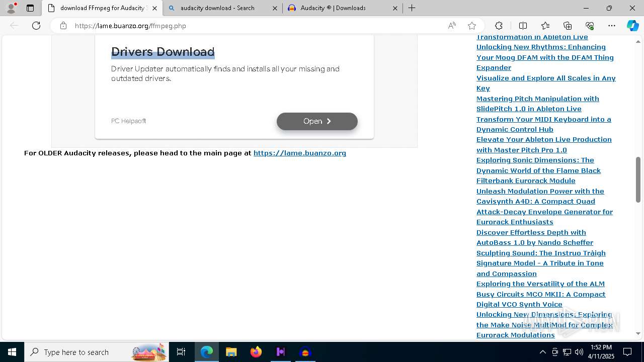Open the Copilot sidebar icon
Viewport: 644px width, 362px height.
coord(633,26)
